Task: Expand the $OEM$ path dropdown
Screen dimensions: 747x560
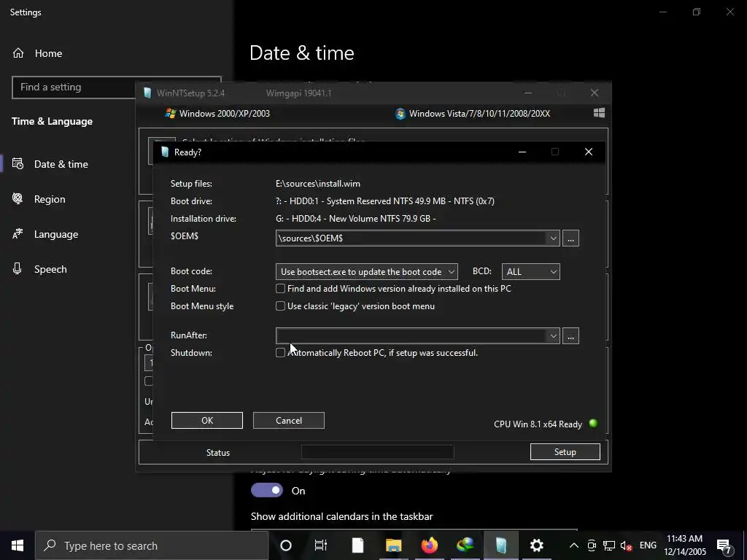Action: [x=553, y=238]
